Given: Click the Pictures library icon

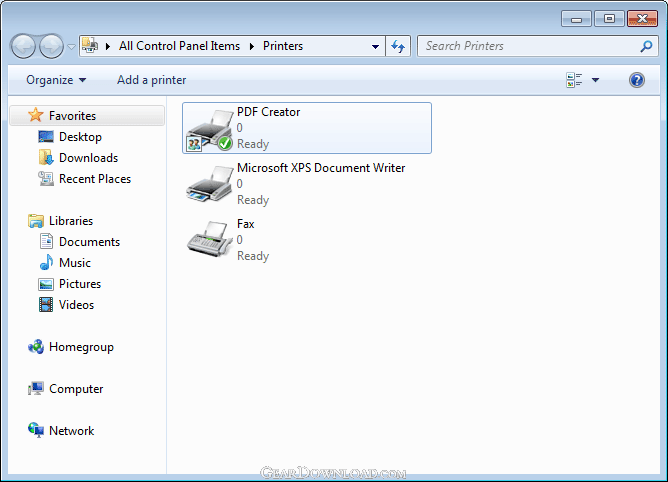Looking at the screenshot, I should click(46, 284).
